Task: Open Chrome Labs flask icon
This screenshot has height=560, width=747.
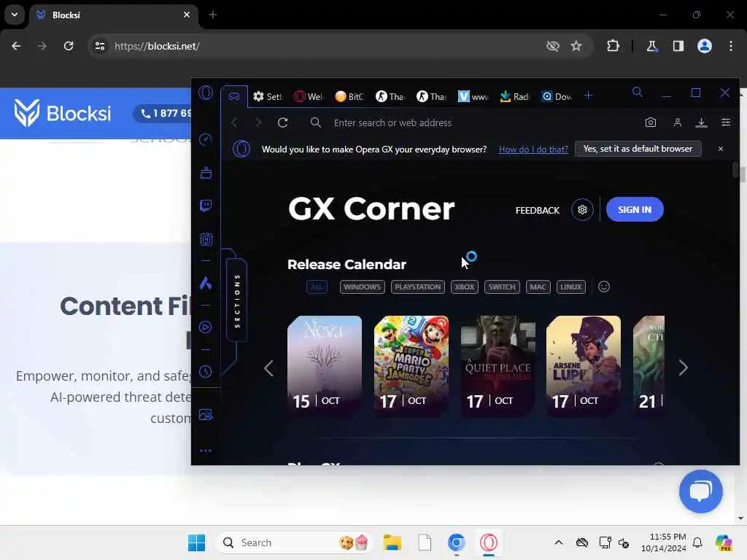Action: pos(651,46)
